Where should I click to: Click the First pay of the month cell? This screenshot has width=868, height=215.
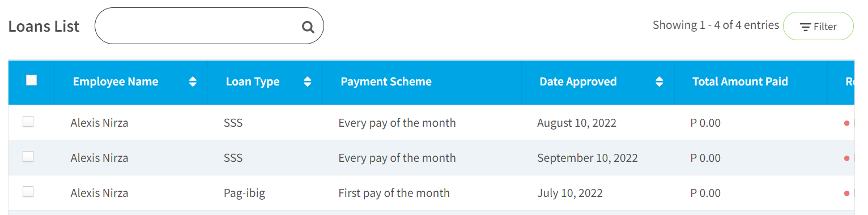pos(394,193)
